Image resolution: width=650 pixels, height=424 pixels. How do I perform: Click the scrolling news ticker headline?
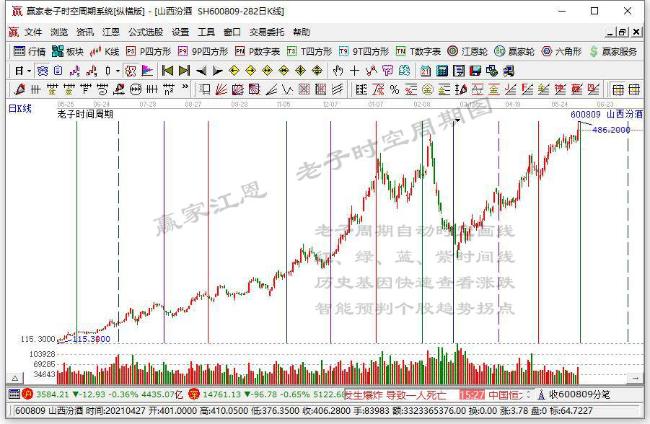[396, 395]
